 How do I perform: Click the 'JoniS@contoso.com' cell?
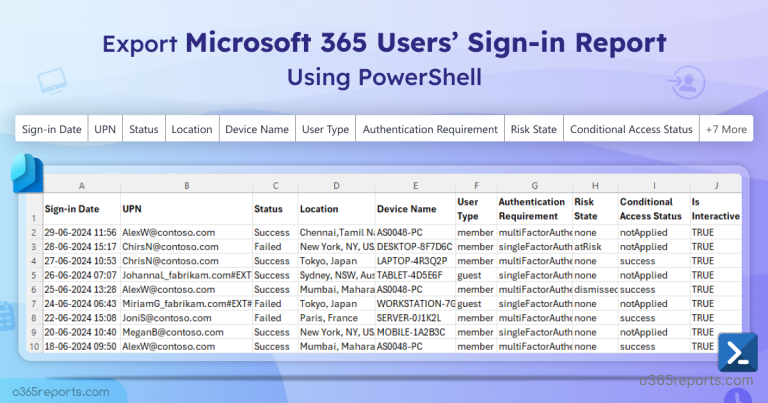tap(187, 318)
